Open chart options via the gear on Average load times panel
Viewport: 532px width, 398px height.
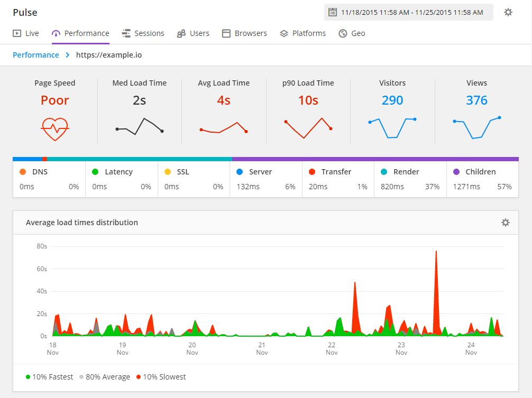(505, 223)
